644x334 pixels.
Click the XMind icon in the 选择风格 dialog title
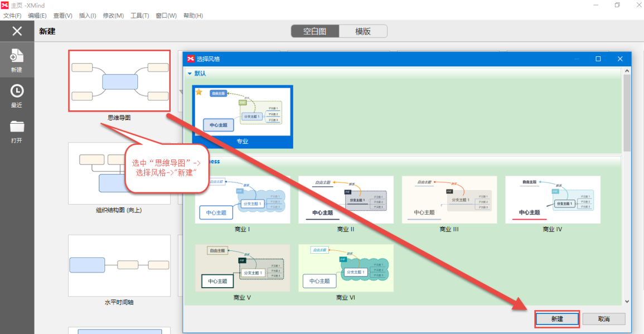coord(191,59)
